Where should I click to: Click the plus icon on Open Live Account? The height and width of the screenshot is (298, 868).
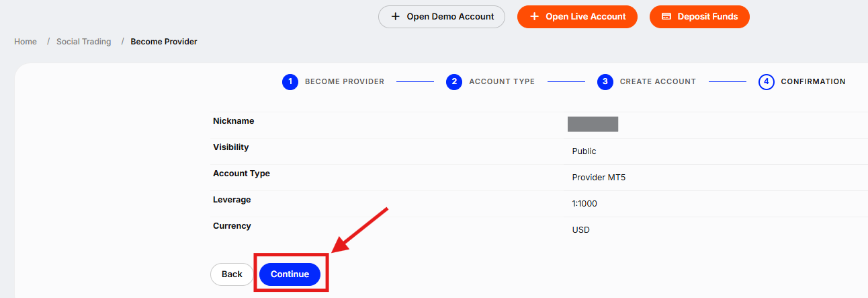click(x=534, y=17)
